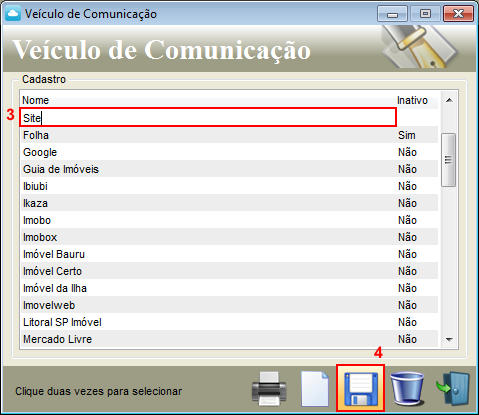The height and width of the screenshot is (415, 479).
Task: Click the up arrow of the list scrollbar
Action: (449, 100)
